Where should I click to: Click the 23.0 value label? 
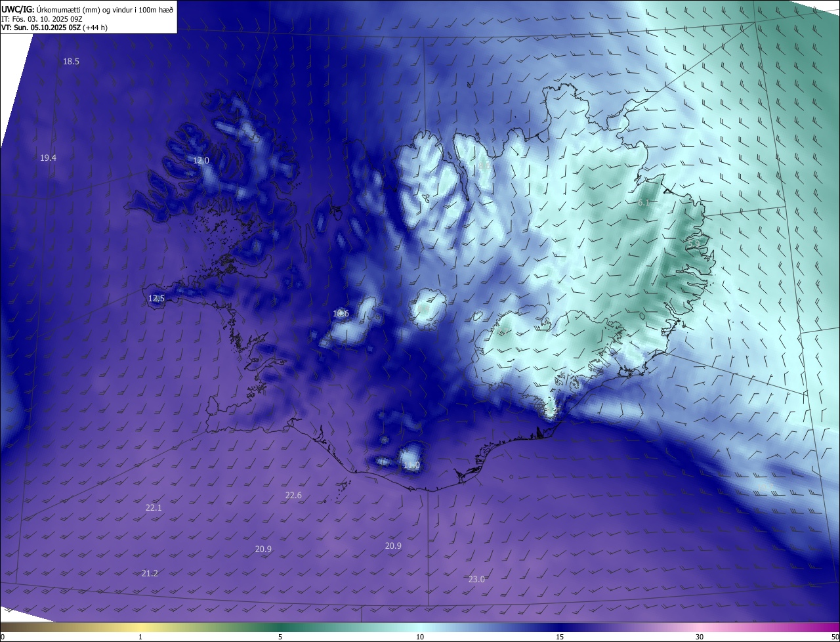coord(476,580)
